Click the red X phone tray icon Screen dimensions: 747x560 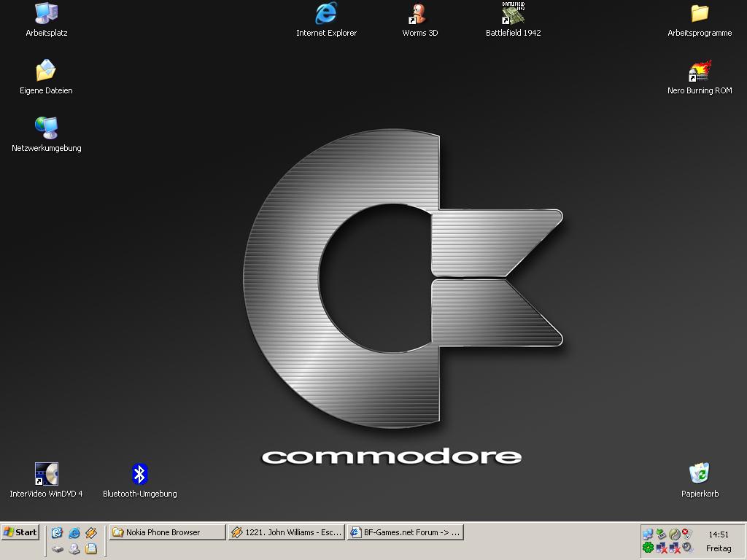(x=687, y=533)
